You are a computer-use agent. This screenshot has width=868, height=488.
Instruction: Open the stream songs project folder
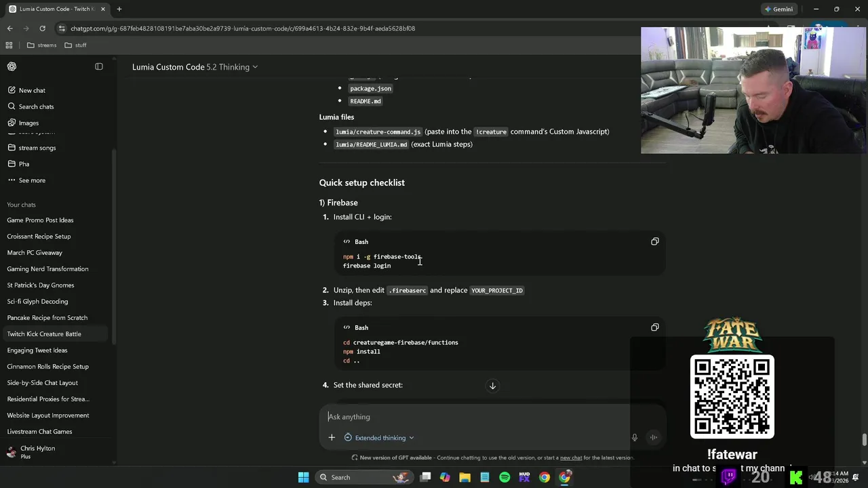tap(37, 148)
